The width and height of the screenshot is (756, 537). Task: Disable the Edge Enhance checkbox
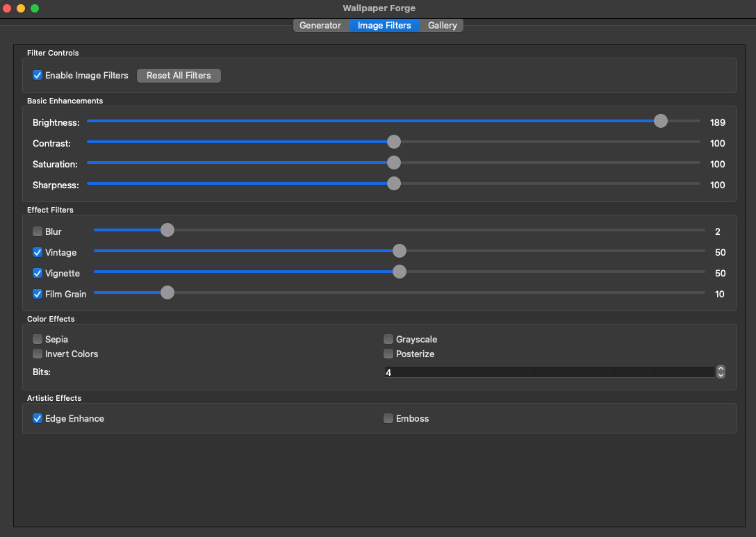(38, 418)
